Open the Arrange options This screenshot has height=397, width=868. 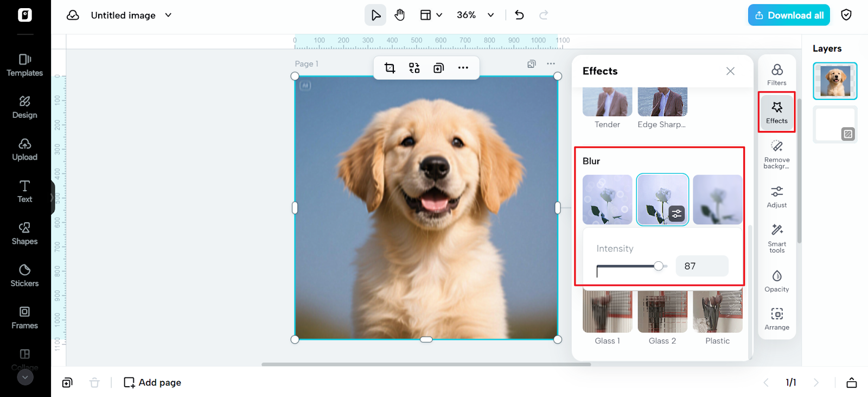[776, 319]
